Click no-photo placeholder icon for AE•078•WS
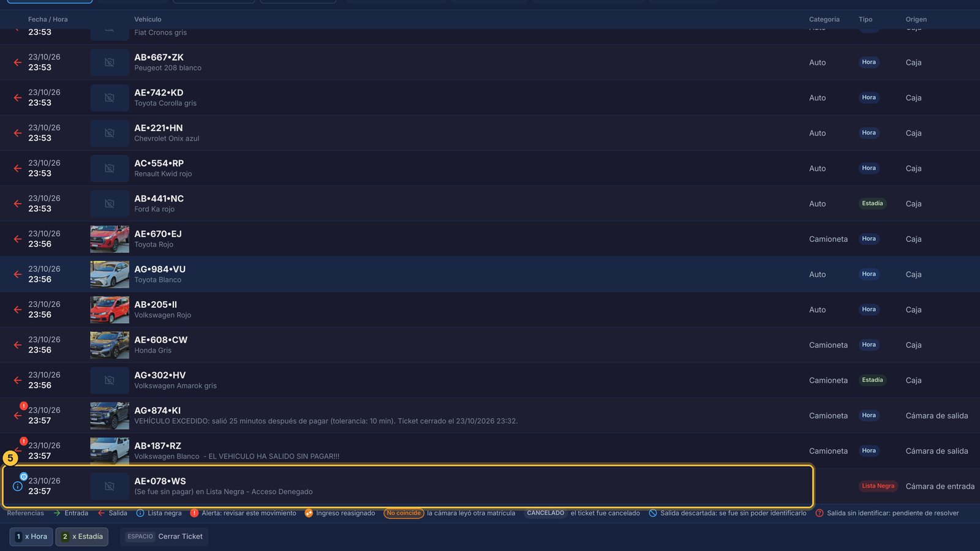Image resolution: width=980 pixels, height=551 pixels. pyautogui.click(x=110, y=486)
